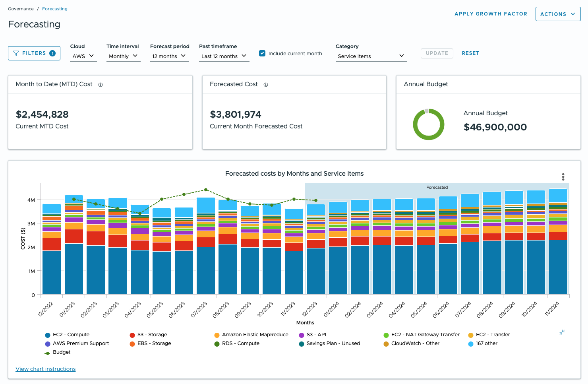Image resolution: width=588 pixels, height=384 pixels.
Task: Click Apply Growth Factor
Action: click(x=491, y=14)
